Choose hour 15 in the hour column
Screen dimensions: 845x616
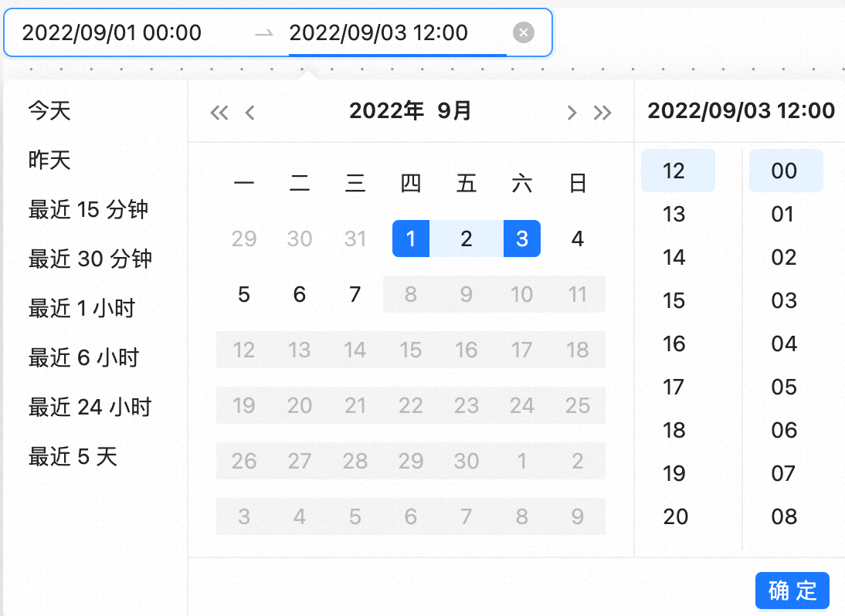(674, 300)
